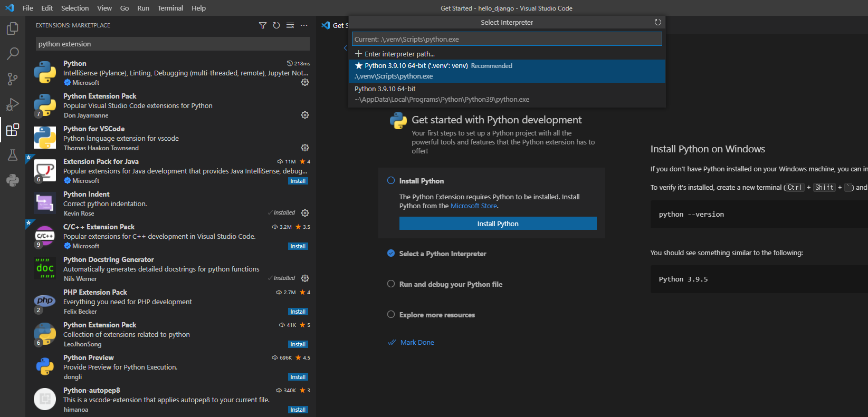Viewport: 868px width, 417px height.
Task: Open the Python view in activity bar
Action: point(13,180)
